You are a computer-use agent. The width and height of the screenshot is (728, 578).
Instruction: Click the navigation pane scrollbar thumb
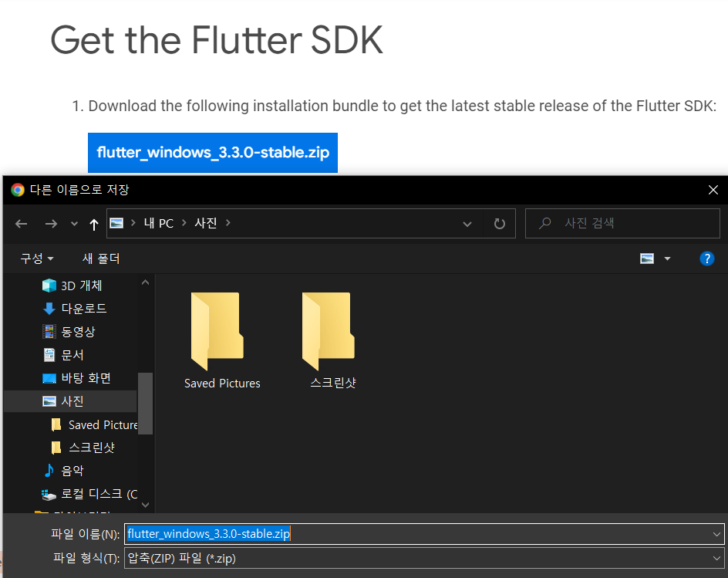click(x=145, y=404)
